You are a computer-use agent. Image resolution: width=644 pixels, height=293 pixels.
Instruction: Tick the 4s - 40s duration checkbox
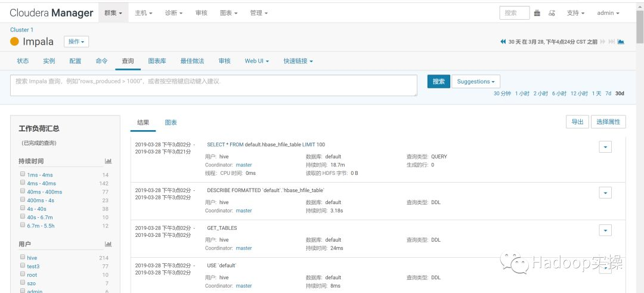click(x=23, y=208)
